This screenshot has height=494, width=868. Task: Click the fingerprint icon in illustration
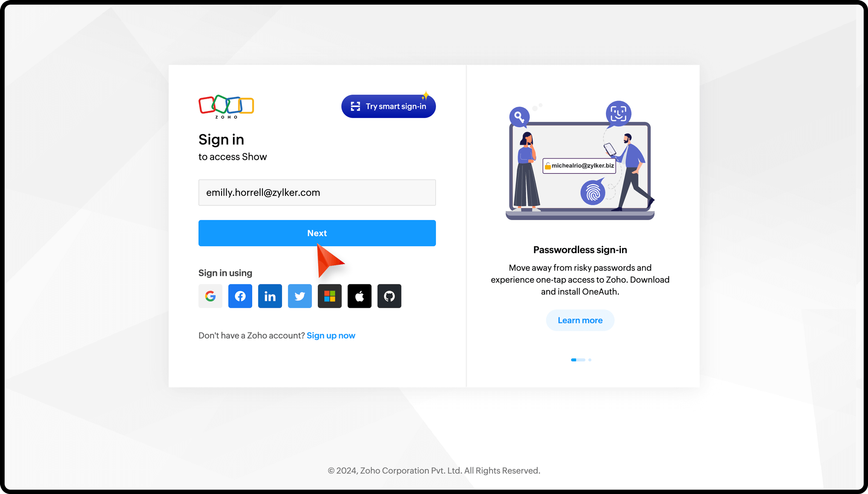pyautogui.click(x=592, y=193)
